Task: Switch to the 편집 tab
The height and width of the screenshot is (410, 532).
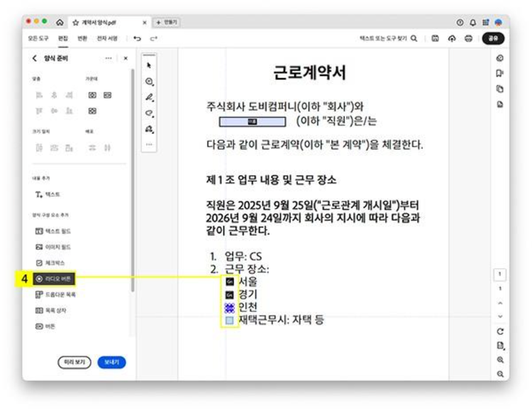Action: [62, 38]
